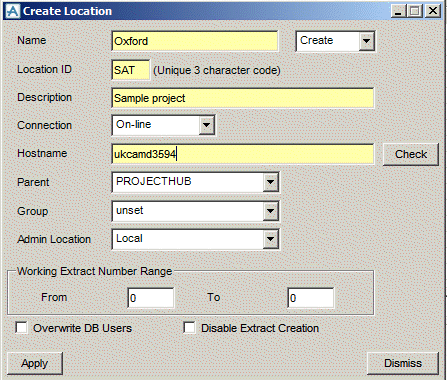Viewport: 447px width, 380px height.
Task: Close the Create Location window
Action: point(433,11)
